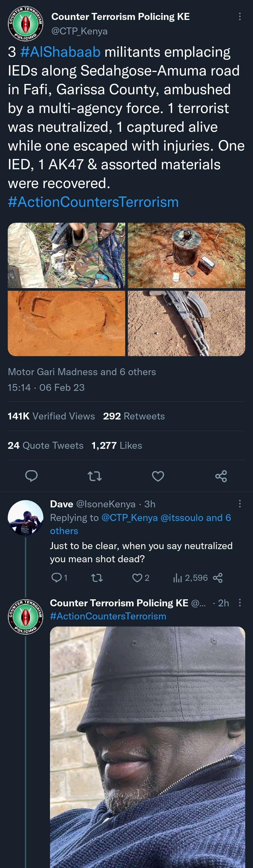Like Dave's reply
Image resolution: width=253 pixels, height=868 pixels.
coord(137,578)
